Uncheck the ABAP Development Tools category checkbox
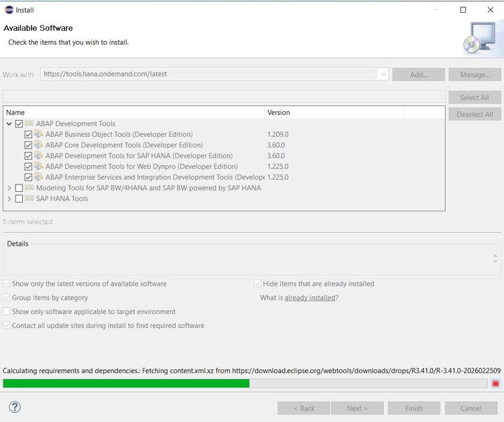Viewport: 504px width, 422px height. 19,123
